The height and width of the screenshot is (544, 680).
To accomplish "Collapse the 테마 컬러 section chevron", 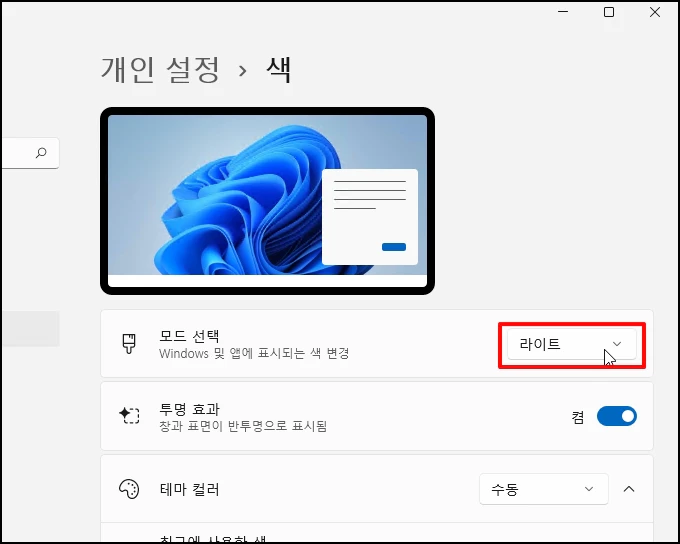I will click(x=629, y=489).
